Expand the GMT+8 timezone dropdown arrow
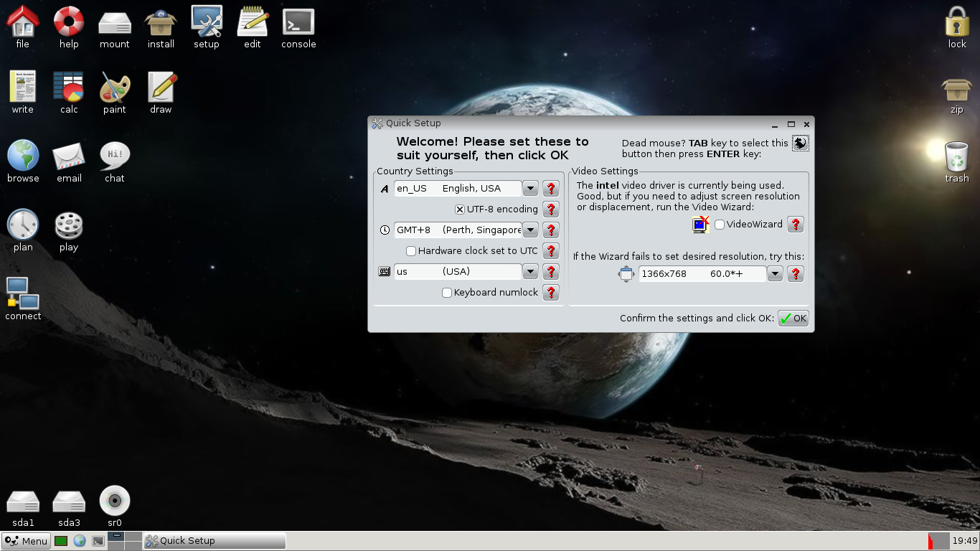 coord(530,230)
